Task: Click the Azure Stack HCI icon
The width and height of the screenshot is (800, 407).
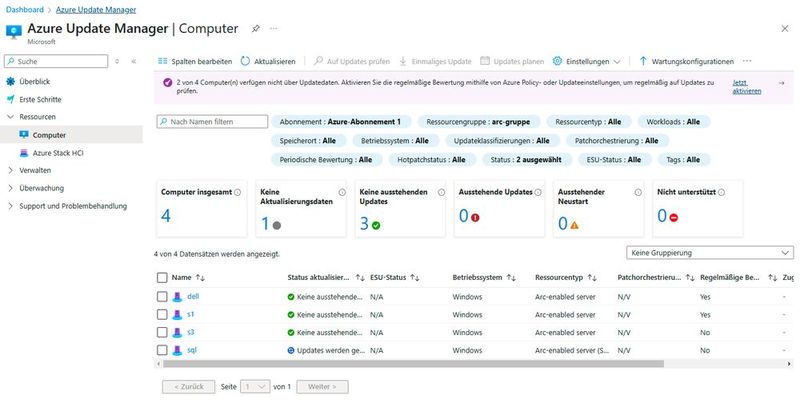Action: coord(24,153)
